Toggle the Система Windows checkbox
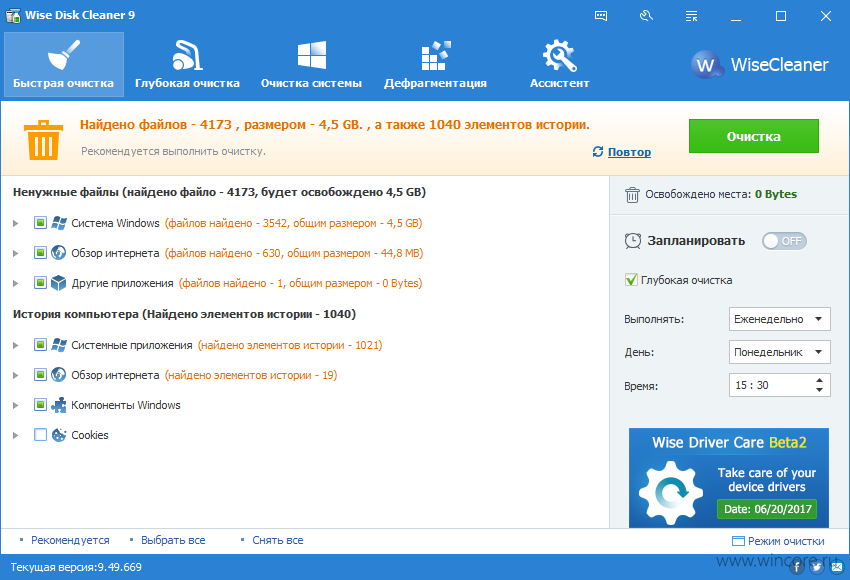This screenshot has width=850, height=580. point(40,223)
